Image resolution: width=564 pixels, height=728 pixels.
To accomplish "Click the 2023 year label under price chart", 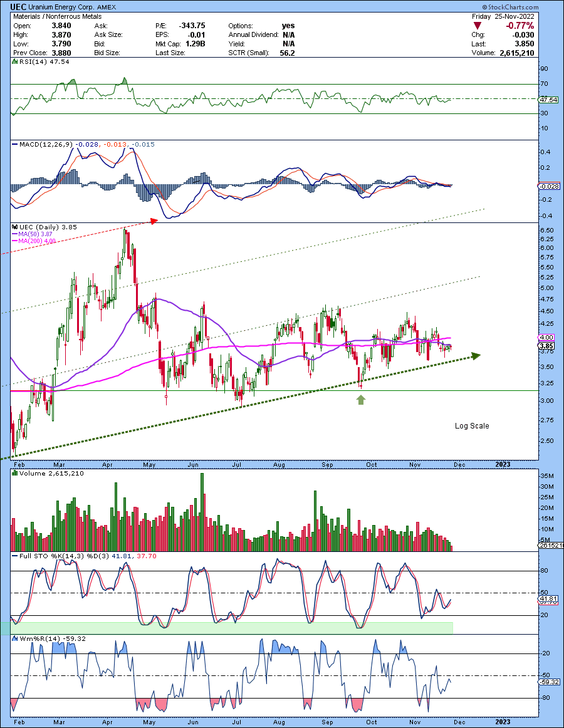I will coord(503,464).
